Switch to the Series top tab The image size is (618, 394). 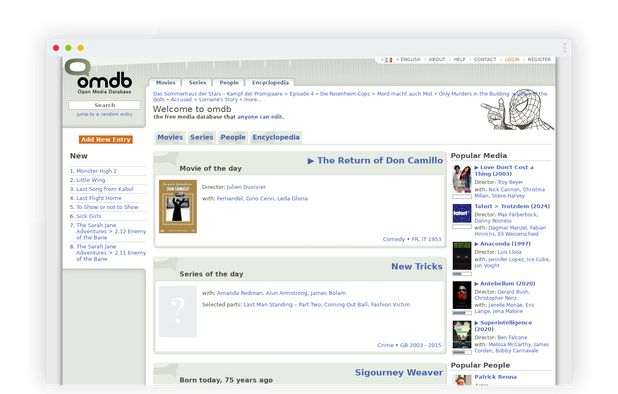pyautogui.click(x=197, y=83)
